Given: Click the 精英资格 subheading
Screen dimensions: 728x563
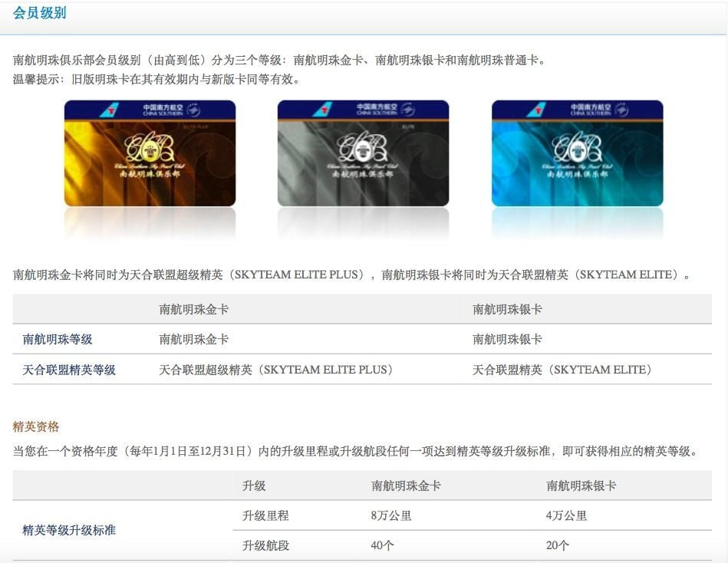Looking at the screenshot, I should pyautogui.click(x=36, y=426).
